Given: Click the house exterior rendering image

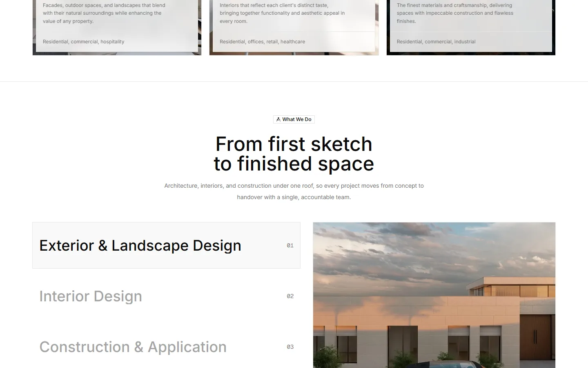Looking at the screenshot, I should [434, 295].
